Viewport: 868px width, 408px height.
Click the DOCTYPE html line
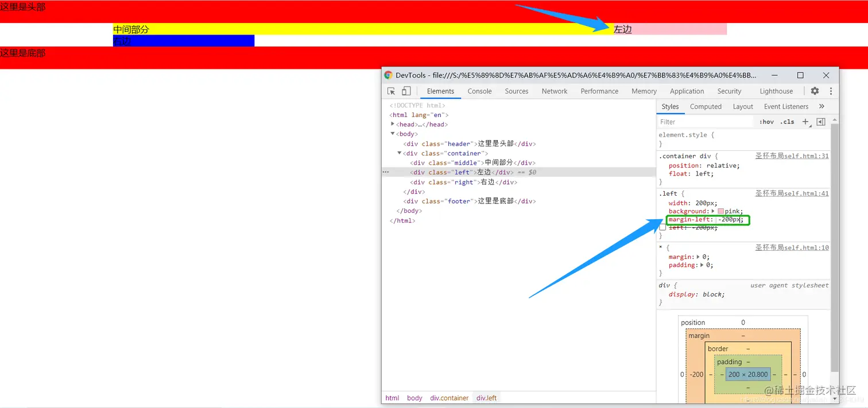click(417, 105)
